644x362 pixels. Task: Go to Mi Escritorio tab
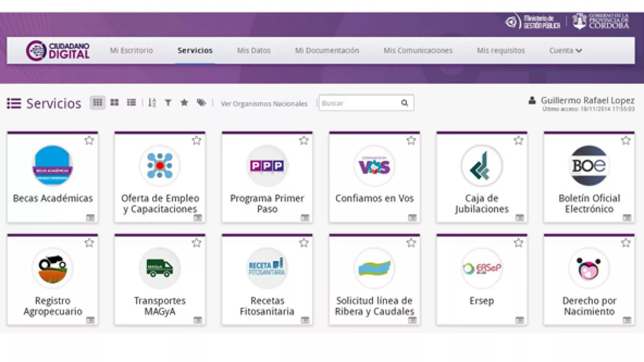[x=131, y=51]
